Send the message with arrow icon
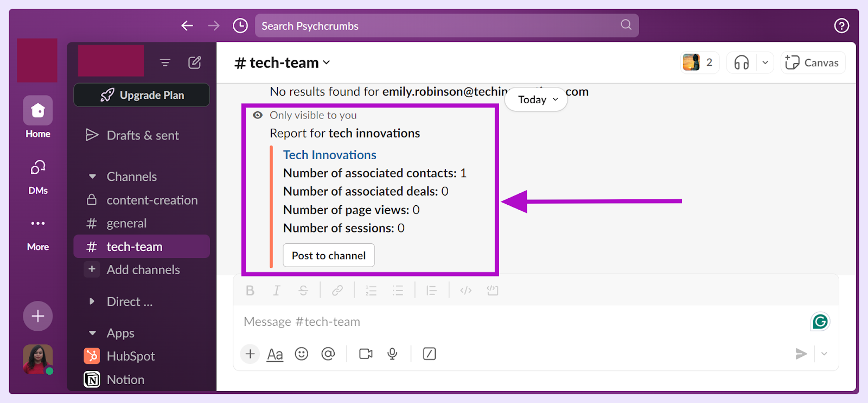This screenshot has width=868, height=403. (x=801, y=354)
